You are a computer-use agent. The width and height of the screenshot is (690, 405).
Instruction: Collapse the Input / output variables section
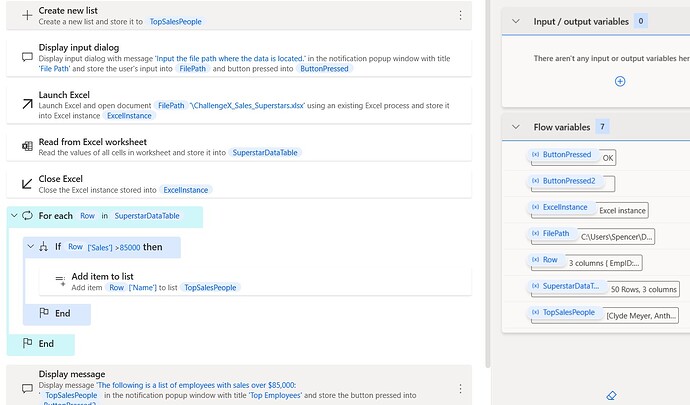[516, 21]
